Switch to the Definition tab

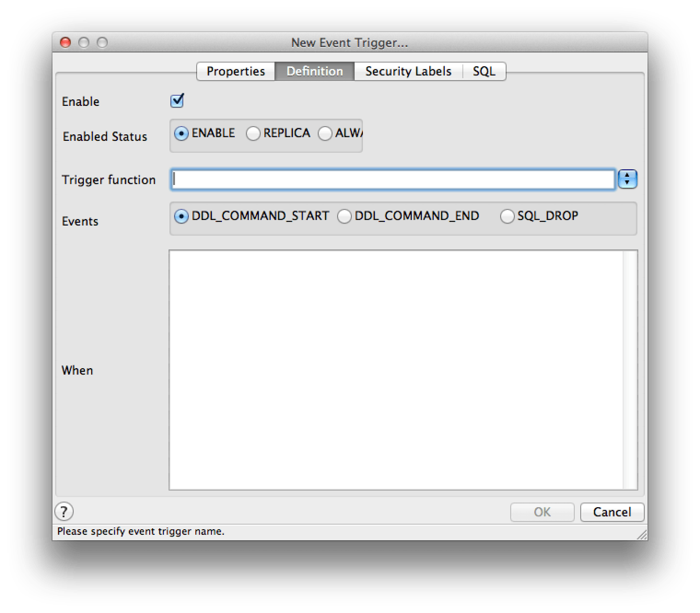click(x=315, y=71)
